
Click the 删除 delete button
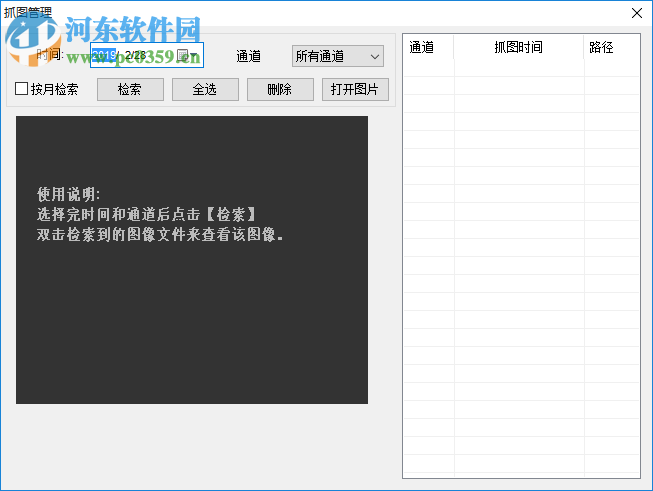280,89
